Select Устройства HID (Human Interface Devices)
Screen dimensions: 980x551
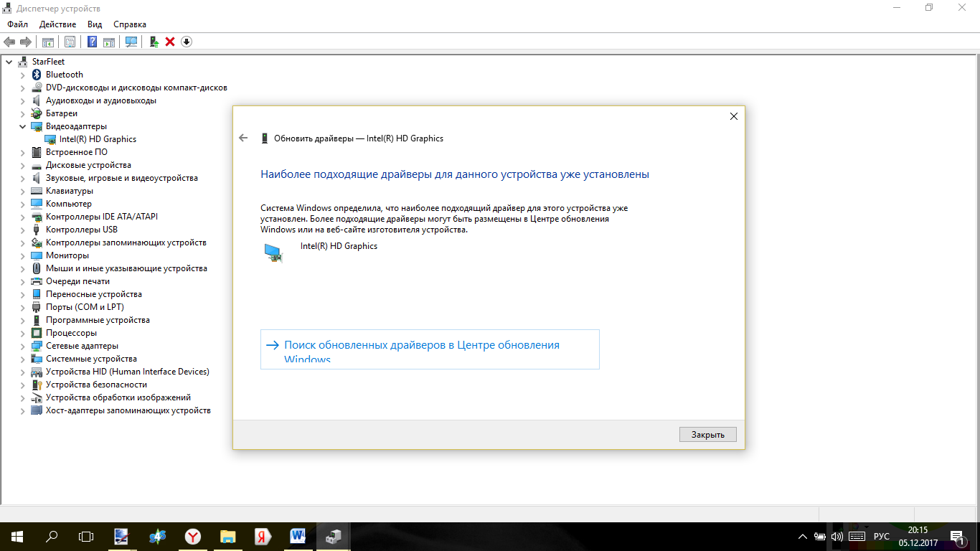click(x=127, y=372)
